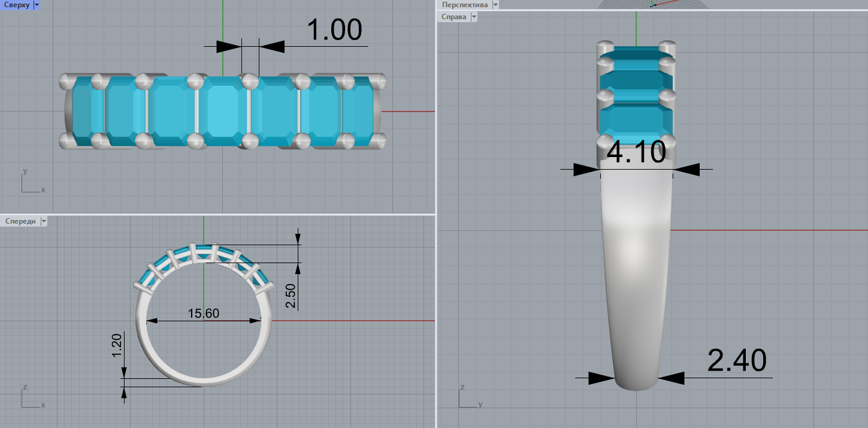Click the ZY axis icon in right view
Viewport: 868px width, 428px height.
point(469,397)
